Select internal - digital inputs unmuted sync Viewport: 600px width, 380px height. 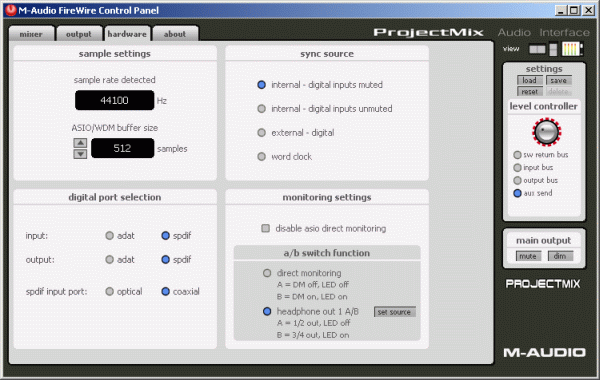tap(261, 109)
